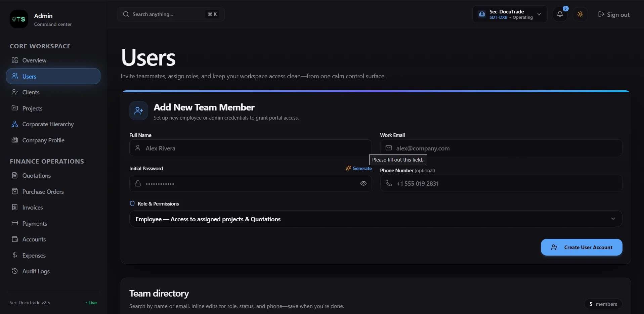Open Invoices page

pos(53,208)
